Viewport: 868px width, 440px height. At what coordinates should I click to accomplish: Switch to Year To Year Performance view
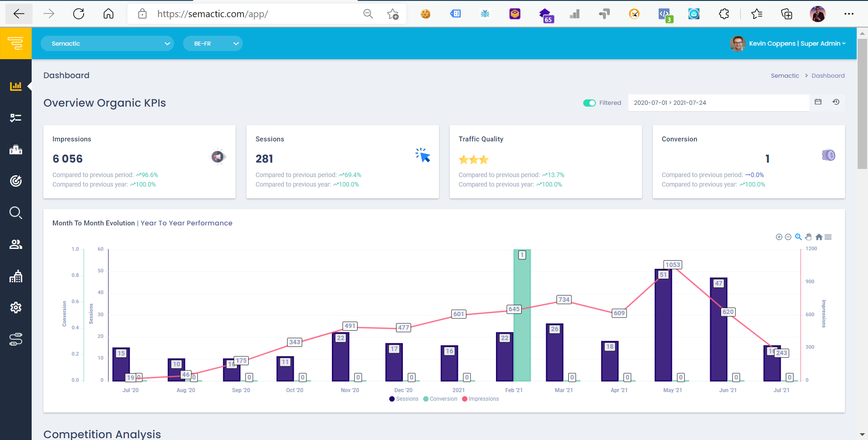(x=186, y=223)
